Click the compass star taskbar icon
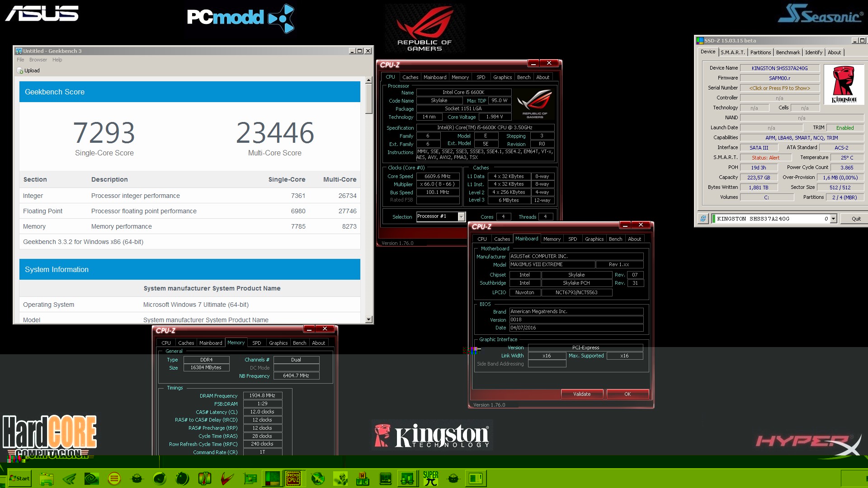Screen dimensions: 868x488 coord(318,478)
